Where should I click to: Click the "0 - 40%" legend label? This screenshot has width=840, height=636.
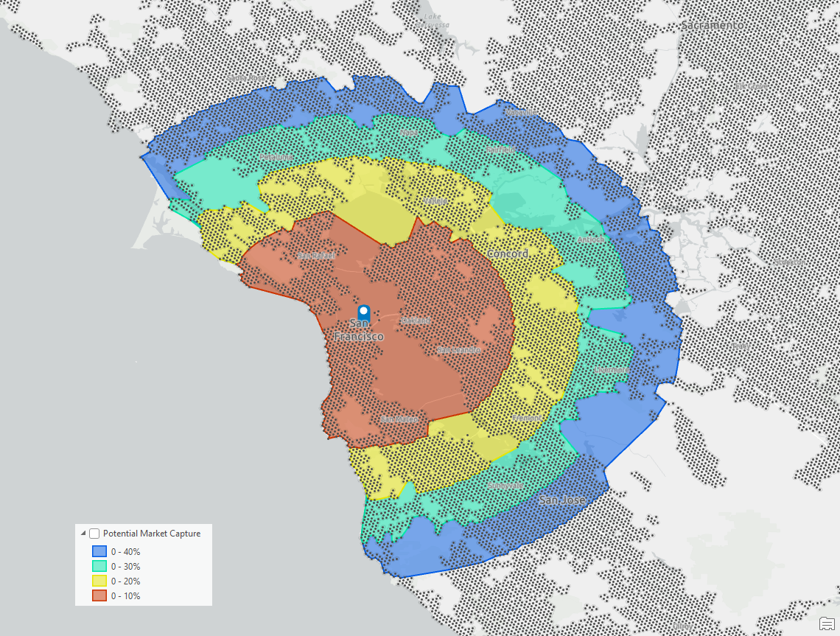(x=125, y=551)
